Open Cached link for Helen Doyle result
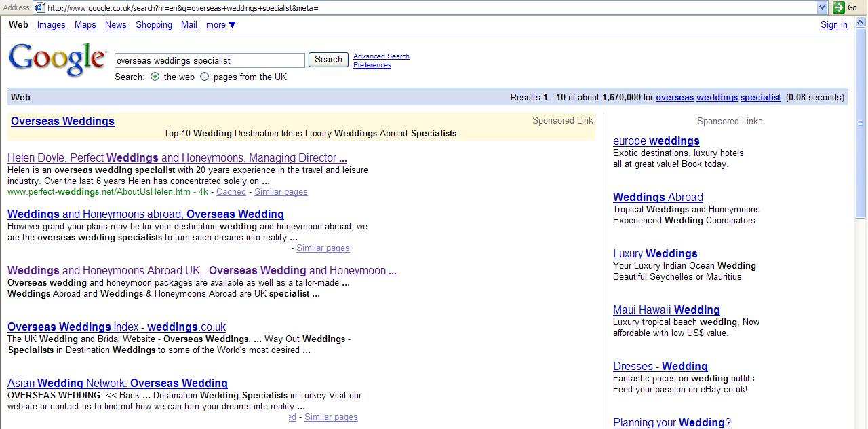 coord(231,192)
